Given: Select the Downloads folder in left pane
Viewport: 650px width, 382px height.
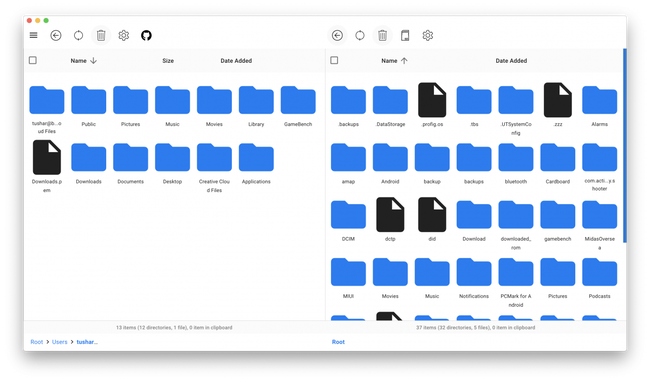Looking at the screenshot, I should pyautogui.click(x=89, y=164).
